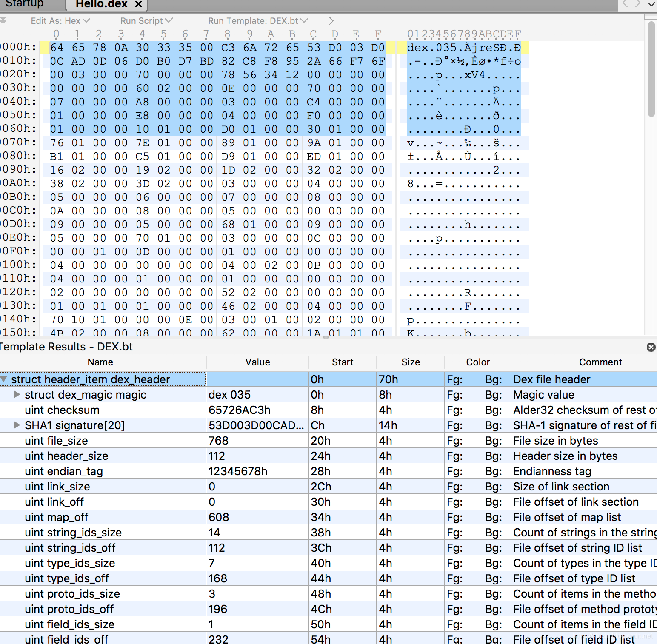
Task: Switch to the Startup tab
Action: [24, 4]
